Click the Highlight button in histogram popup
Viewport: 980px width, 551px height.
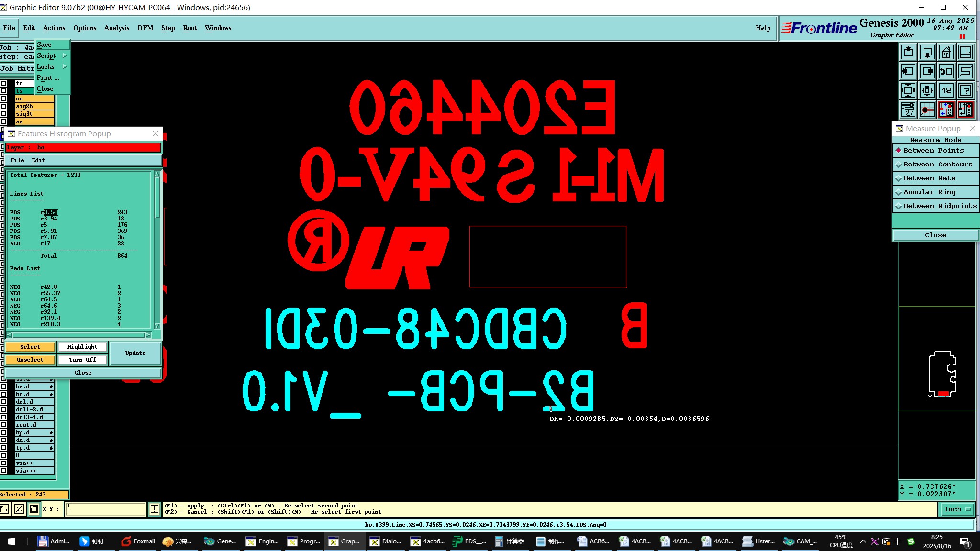[x=82, y=347]
